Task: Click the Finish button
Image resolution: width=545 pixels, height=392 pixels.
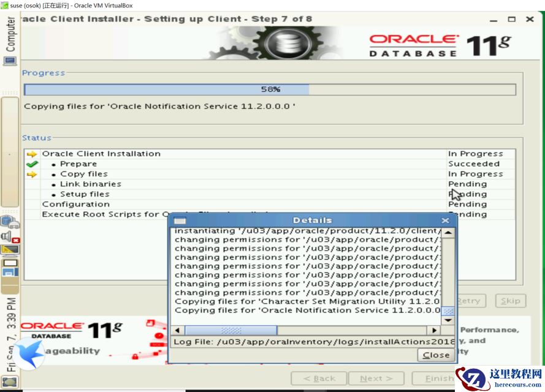Action: click(x=435, y=379)
